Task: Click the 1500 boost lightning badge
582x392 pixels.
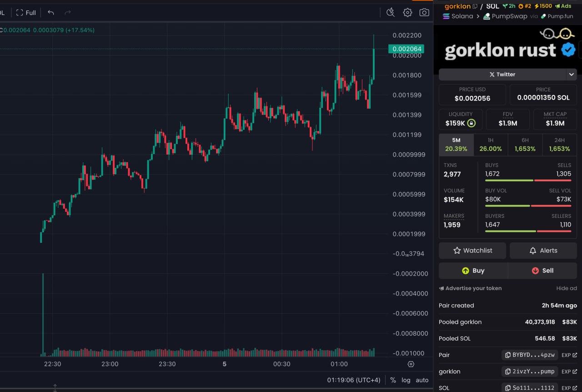Action: tap(543, 6)
